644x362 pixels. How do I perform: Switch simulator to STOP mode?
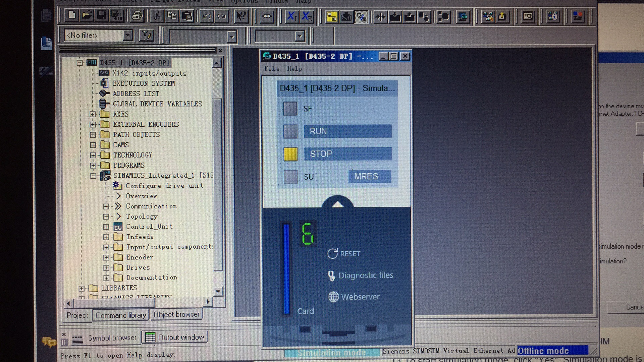click(x=347, y=154)
